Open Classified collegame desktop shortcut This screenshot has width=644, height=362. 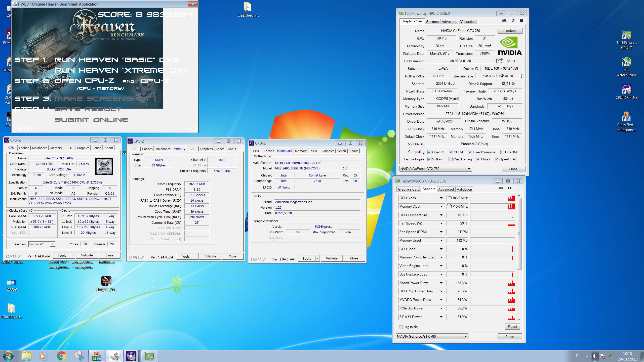click(x=626, y=122)
